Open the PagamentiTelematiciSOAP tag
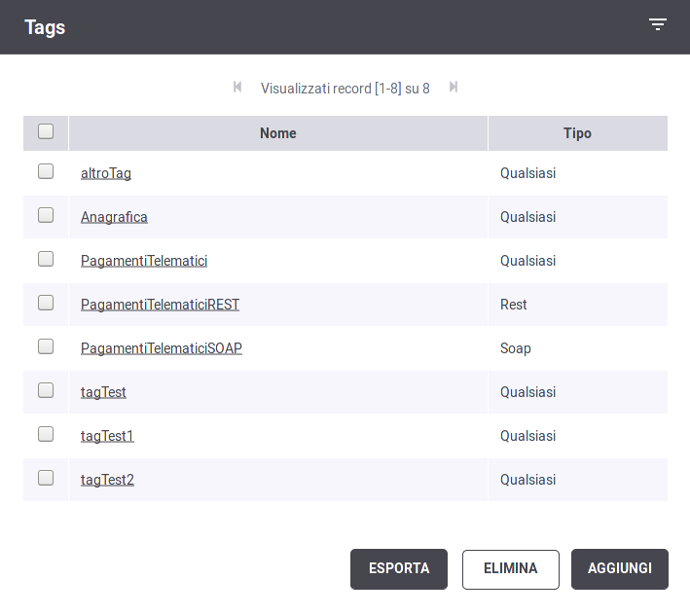Image resolution: width=690 pixels, height=616 pixels. [x=162, y=348]
